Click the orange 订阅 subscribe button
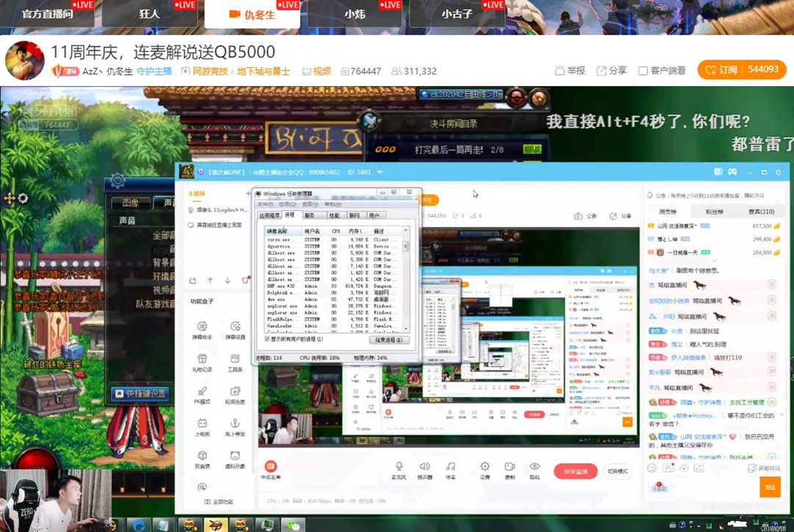The width and height of the screenshot is (794, 532). tap(741, 70)
